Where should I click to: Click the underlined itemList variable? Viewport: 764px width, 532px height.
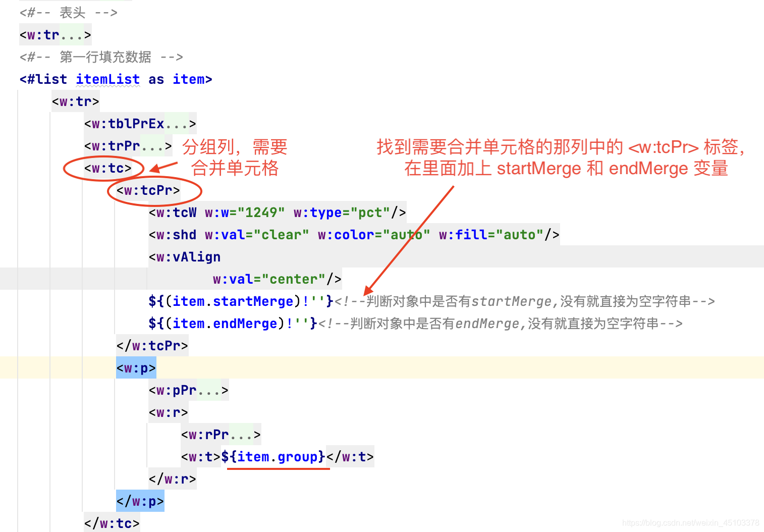[x=108, y=79]
